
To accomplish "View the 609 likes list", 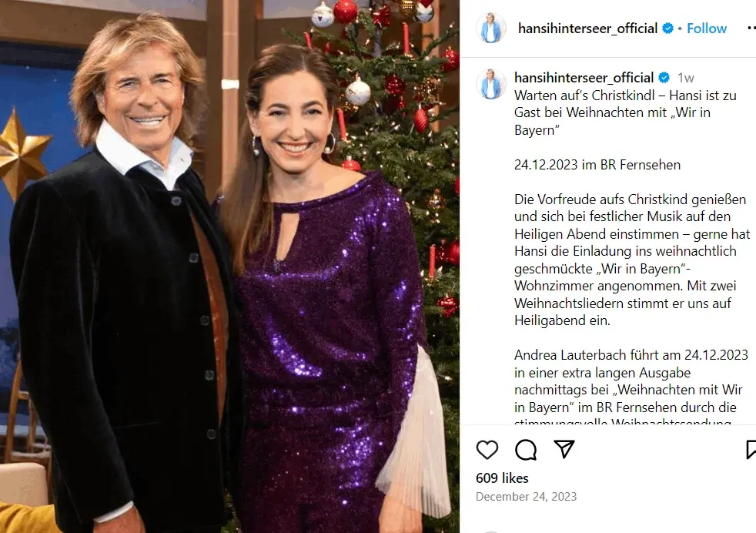I will point(502,478).
